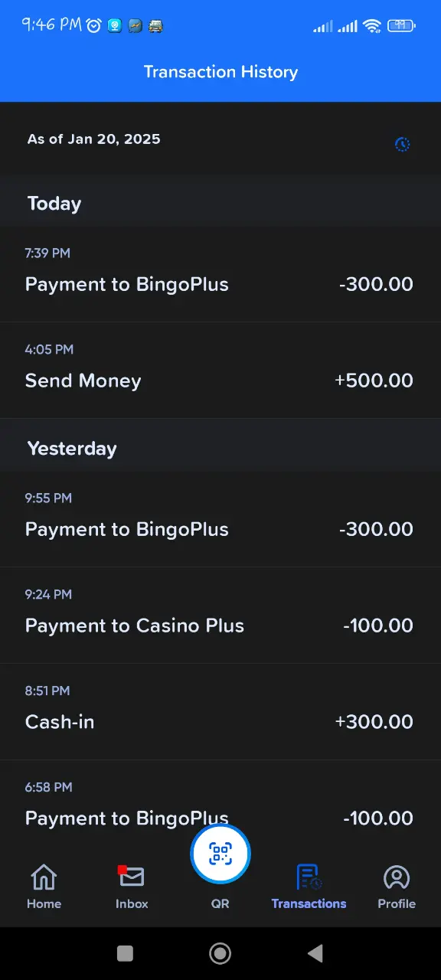
Task: Open the Cash-in +300.00 transaction
Action: pyautogui.click(x=220, y=712)
